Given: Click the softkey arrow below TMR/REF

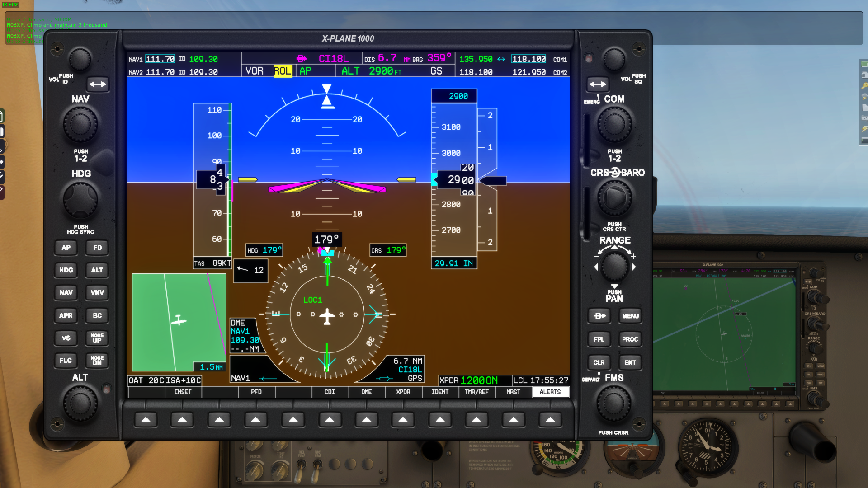Looking at the screenshot, I should pos(476,420).
